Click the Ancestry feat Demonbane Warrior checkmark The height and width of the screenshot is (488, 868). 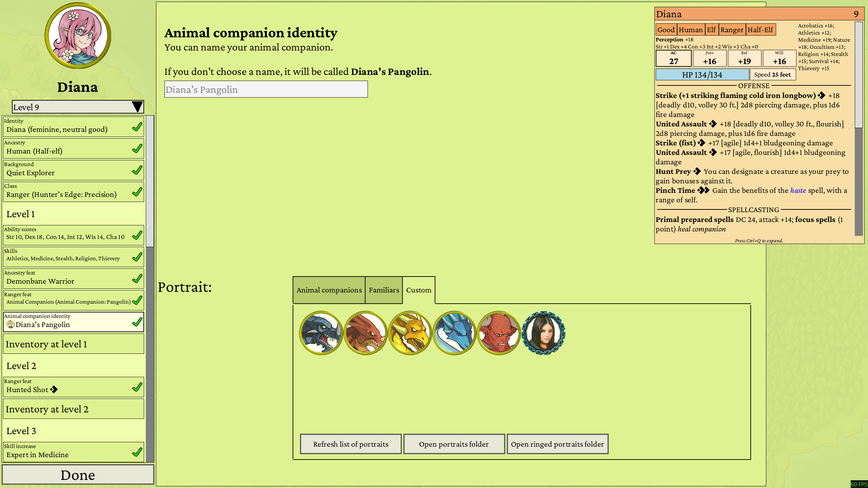pos(137,279)
